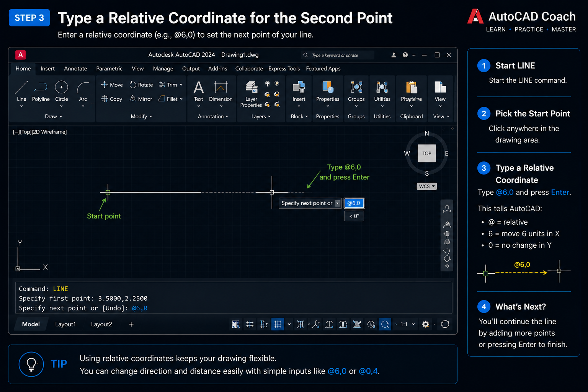588x392 pixels.
Task: Expand the Modify panel
Action: [x=141, y=116]
